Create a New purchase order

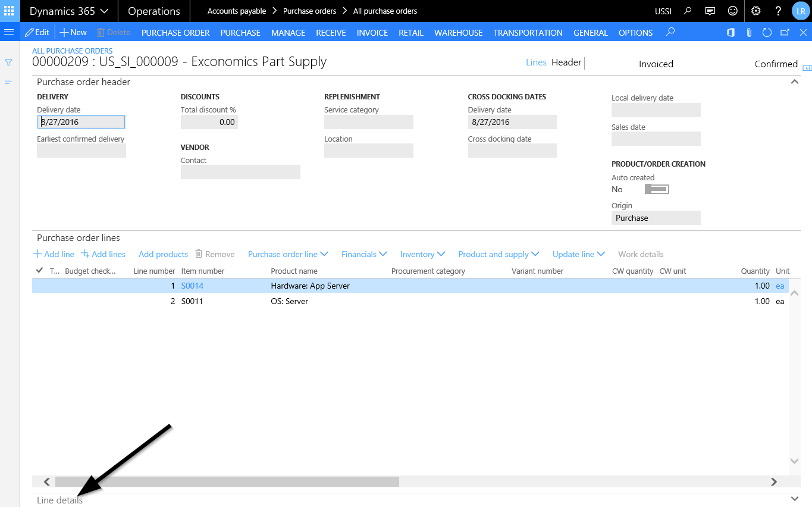73,32
